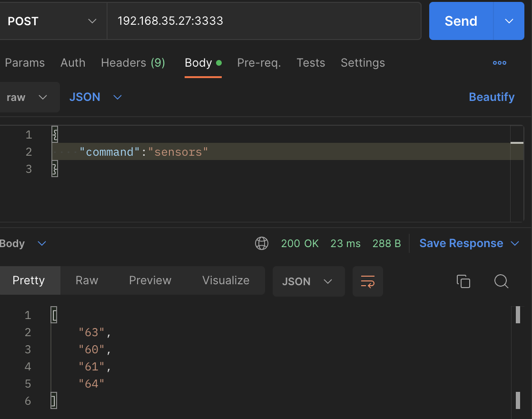
Task: Open the Headers (9) tab
Action: coord(133,63)
